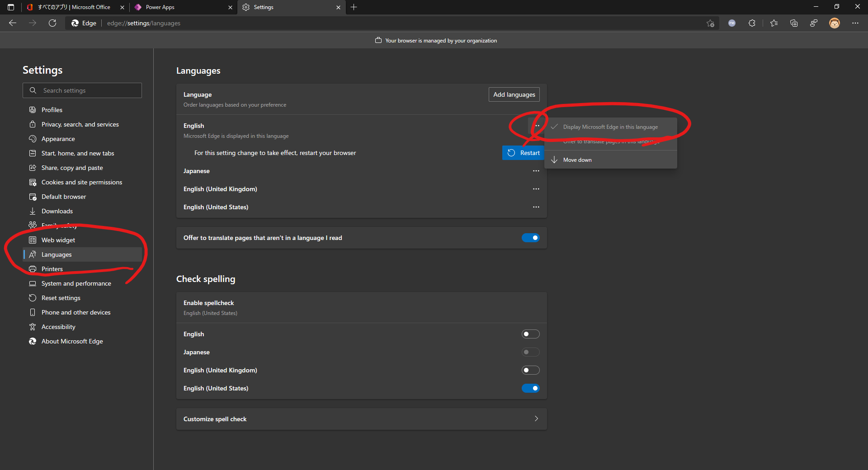Screen dimensions: 868x470
Task: Open more actions for English (United Kingdom)
Action: (536, 189)
